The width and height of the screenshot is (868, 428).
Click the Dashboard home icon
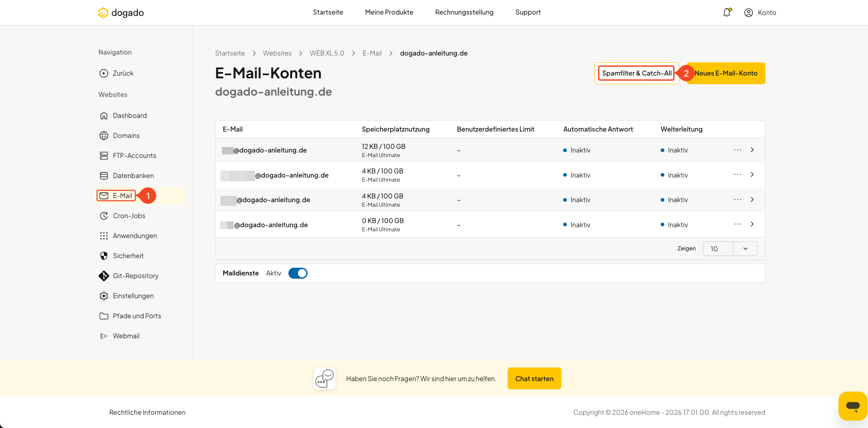tap(104, 116)
